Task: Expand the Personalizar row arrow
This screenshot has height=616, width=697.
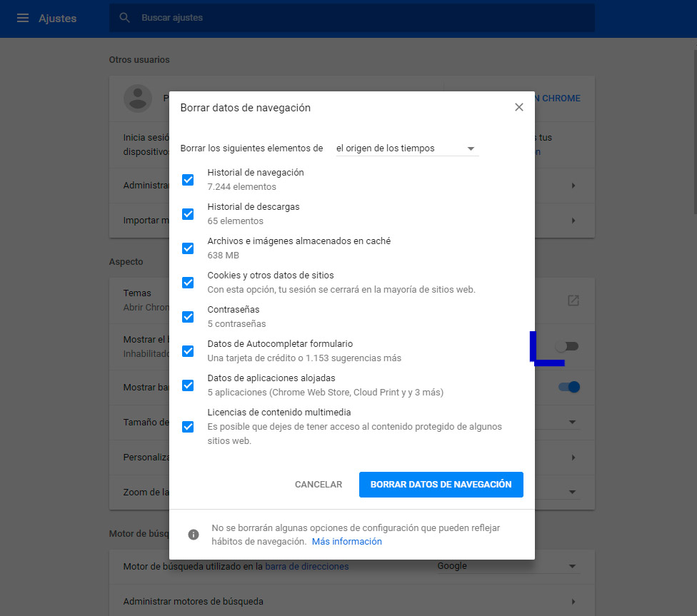Action: click(573, 458)
